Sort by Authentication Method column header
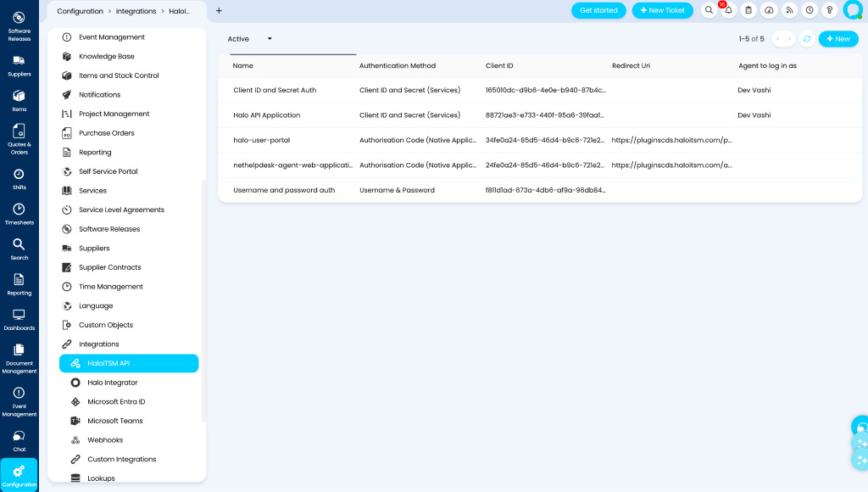868x492 pixels. point(398,66)
